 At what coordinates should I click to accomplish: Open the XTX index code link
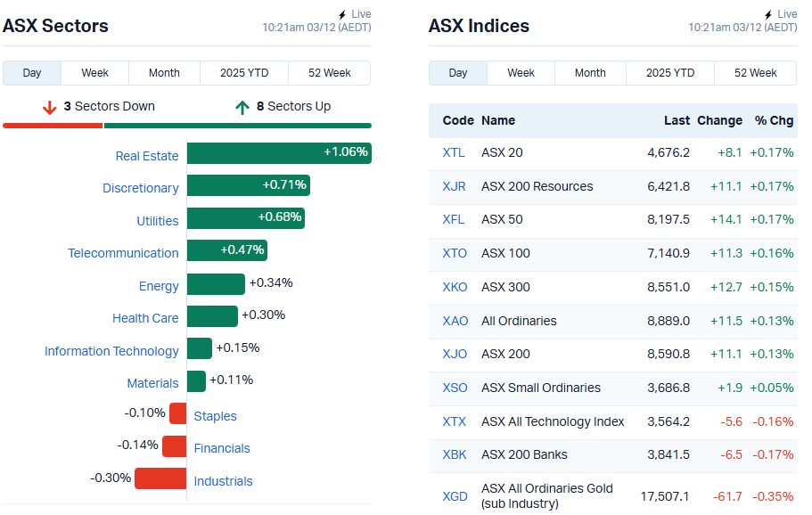coord(455,421)
